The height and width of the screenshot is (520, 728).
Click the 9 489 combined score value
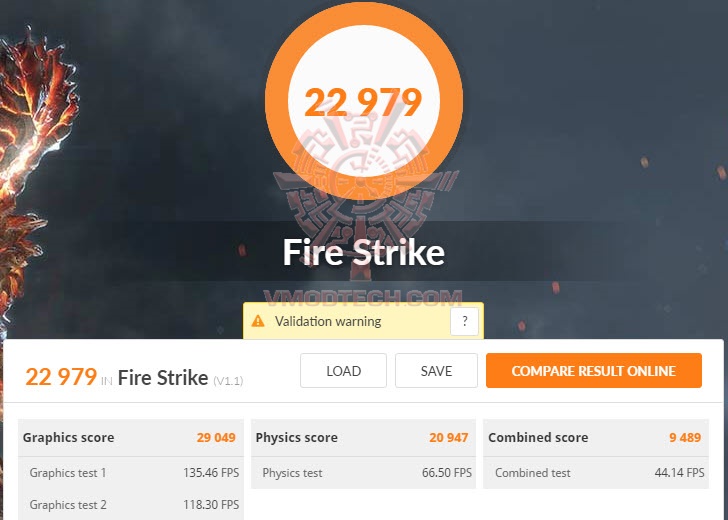pyautogui.click(x=685, y=437)
